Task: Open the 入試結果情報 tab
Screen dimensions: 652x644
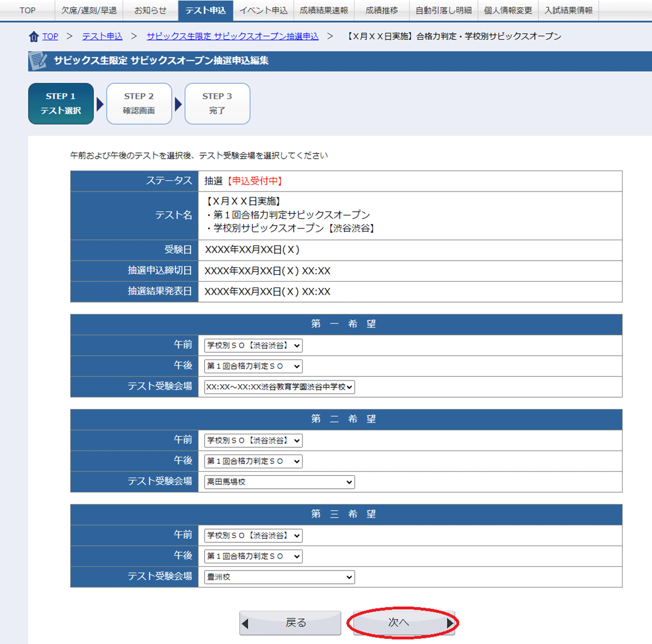Action: point(568,10)
